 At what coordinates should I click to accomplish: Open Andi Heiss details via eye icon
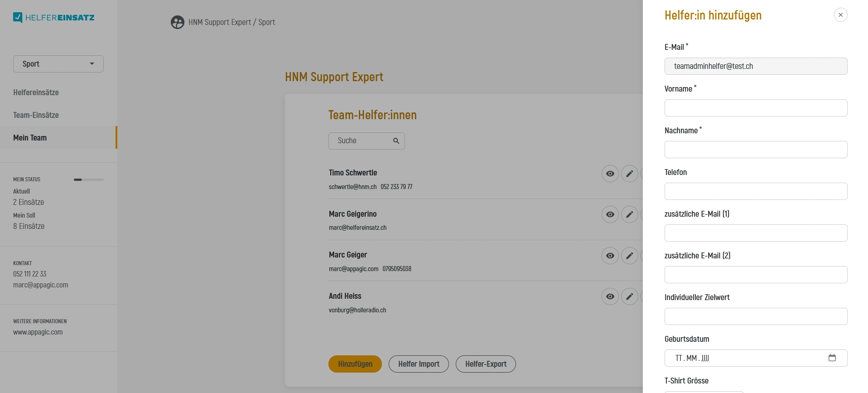coord(610,296)
